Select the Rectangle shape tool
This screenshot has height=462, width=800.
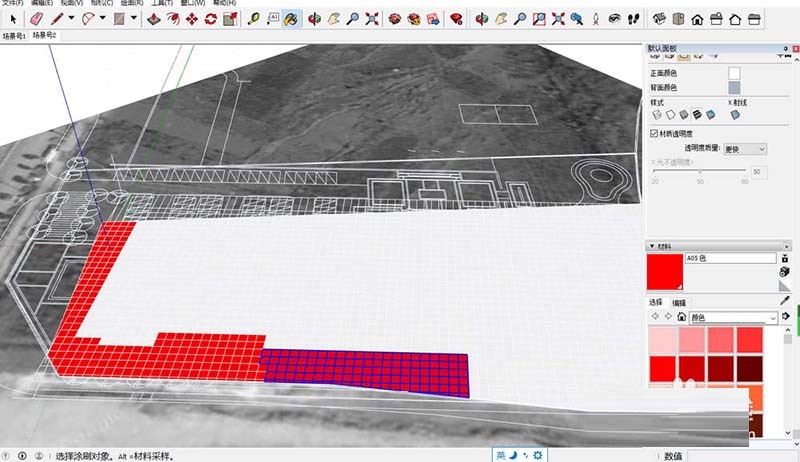[x=119, y=19]
